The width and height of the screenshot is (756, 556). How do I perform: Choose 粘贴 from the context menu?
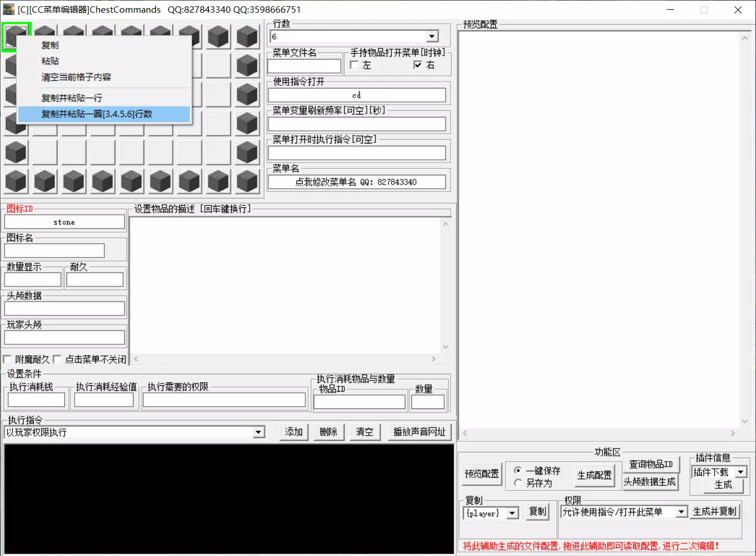104,61
